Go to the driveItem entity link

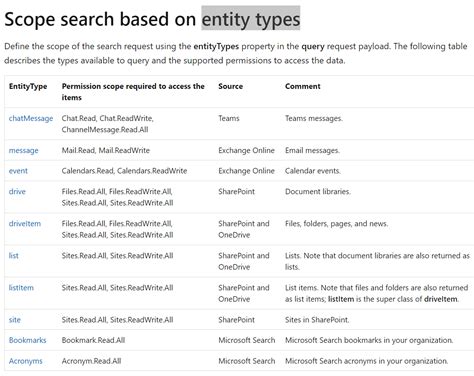click(25, 223)
